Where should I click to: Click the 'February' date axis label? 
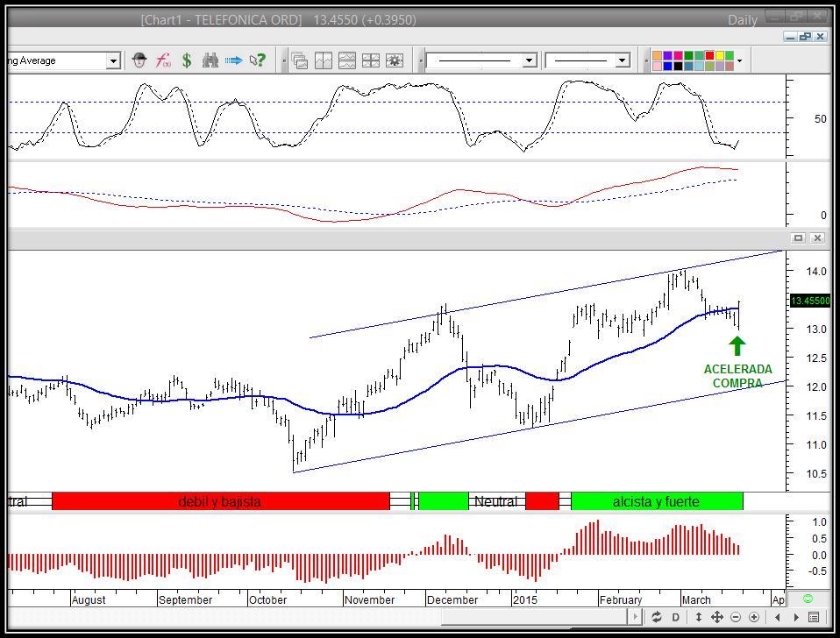(621, 600)
